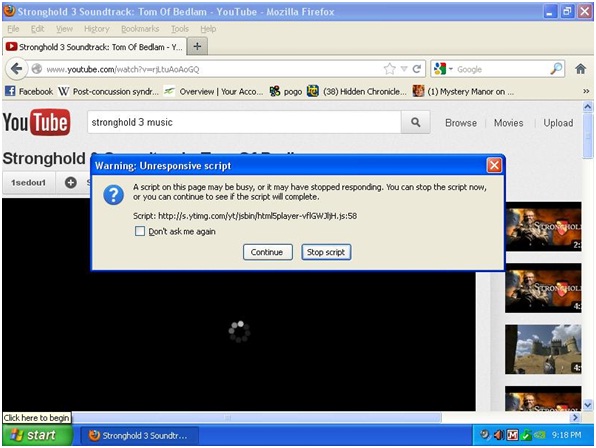Click the vertical scrollbar thumb
Image resolution: width=596 pixels, height=448 pixels.
coord(588,136)
